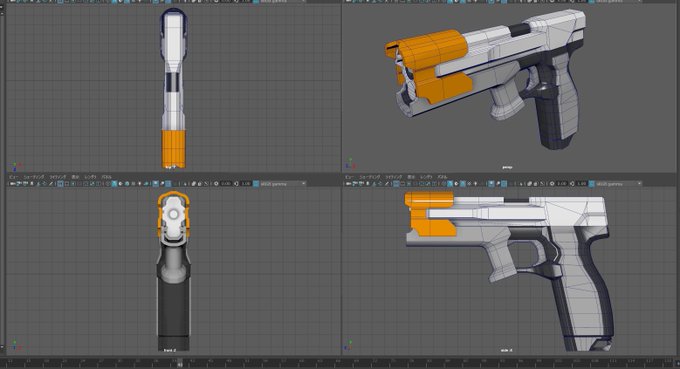Activate grease pencil icon in front view toolbar

(x=51, y=184)
